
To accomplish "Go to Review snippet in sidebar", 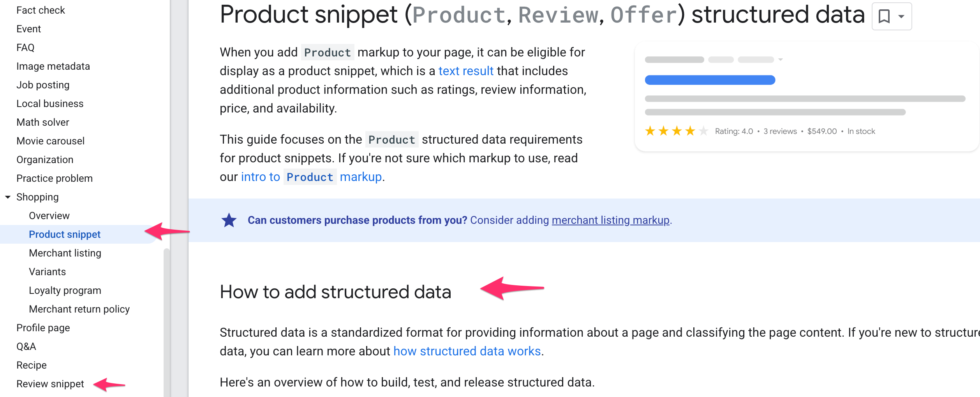I will tap(50, 384).
